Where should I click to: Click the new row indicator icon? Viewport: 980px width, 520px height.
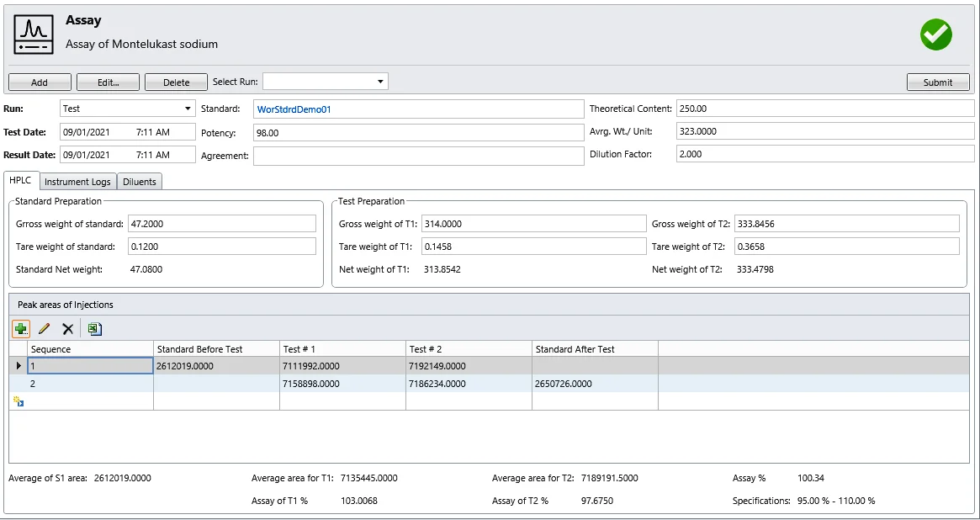click(x=19, y=402)
